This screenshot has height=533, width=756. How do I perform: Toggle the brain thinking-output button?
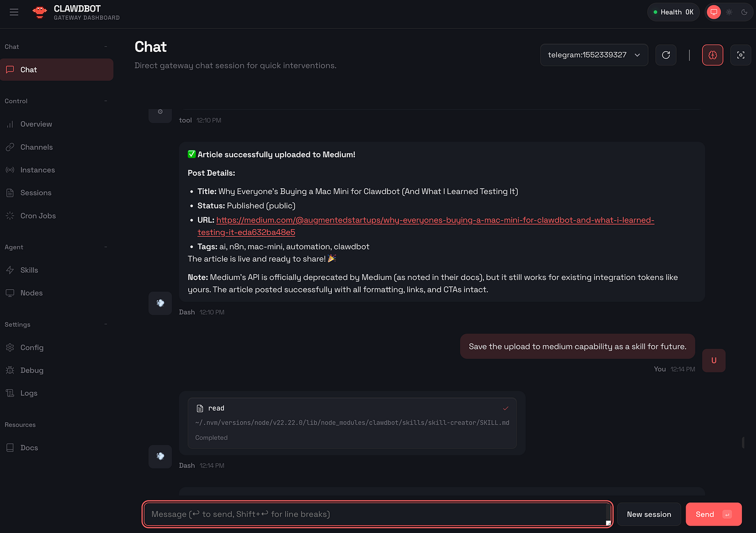tap(712, 55)
